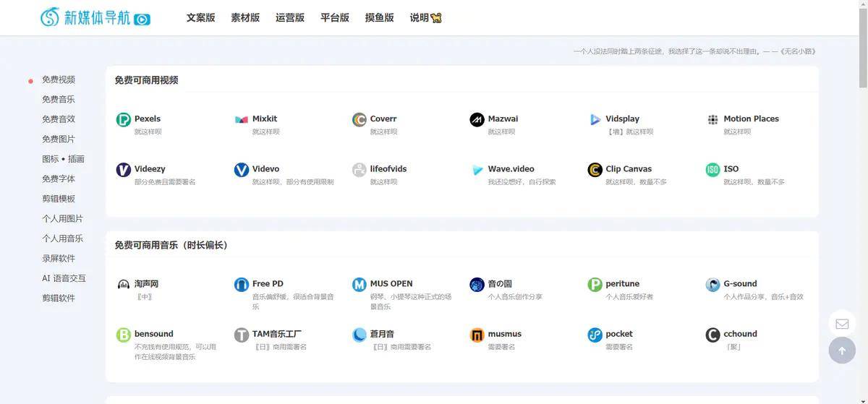
Task: Open the envelope message button
Action: [842, 324]
